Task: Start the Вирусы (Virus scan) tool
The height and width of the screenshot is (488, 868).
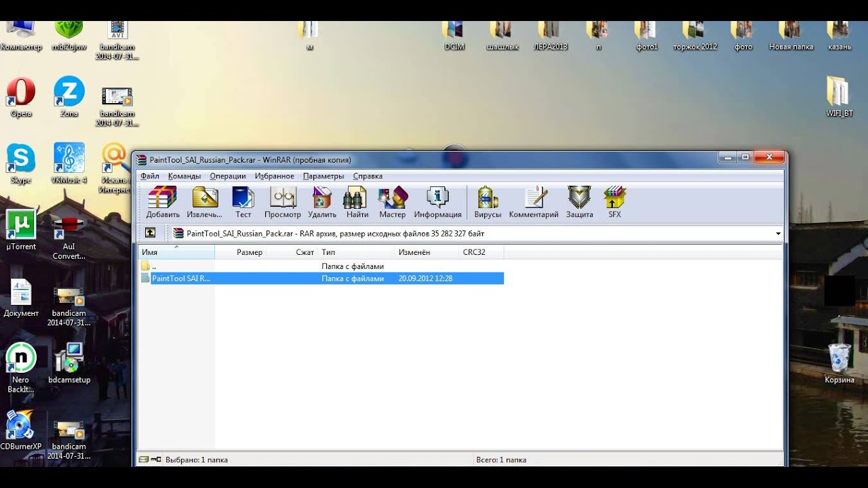Action: coord(488,202)
